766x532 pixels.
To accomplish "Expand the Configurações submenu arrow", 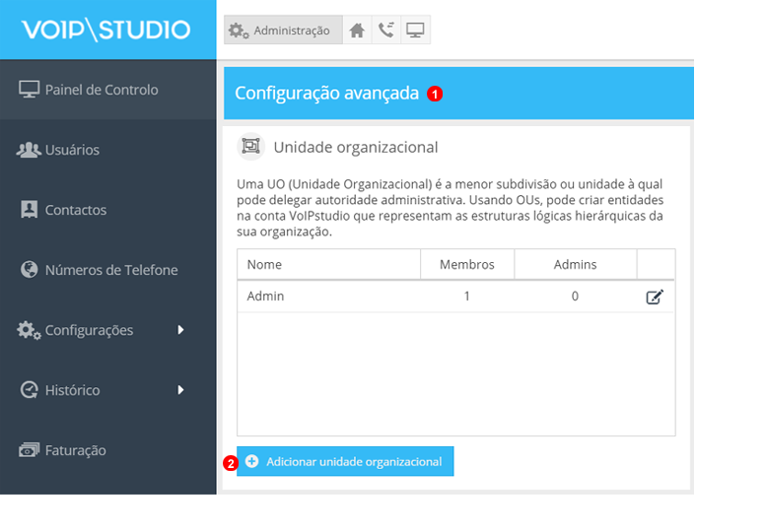I will tap(180, 330).
